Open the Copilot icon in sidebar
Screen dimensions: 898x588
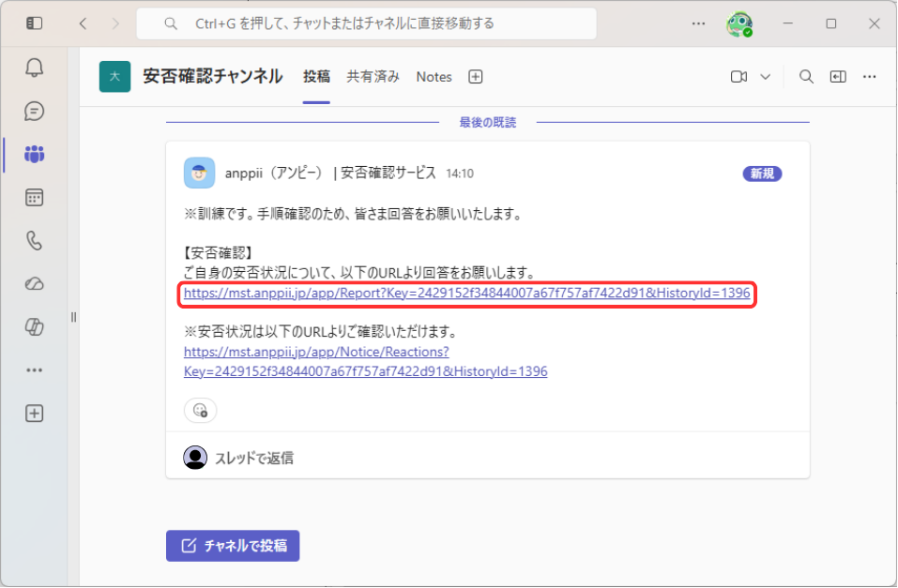tap(35, 327)
